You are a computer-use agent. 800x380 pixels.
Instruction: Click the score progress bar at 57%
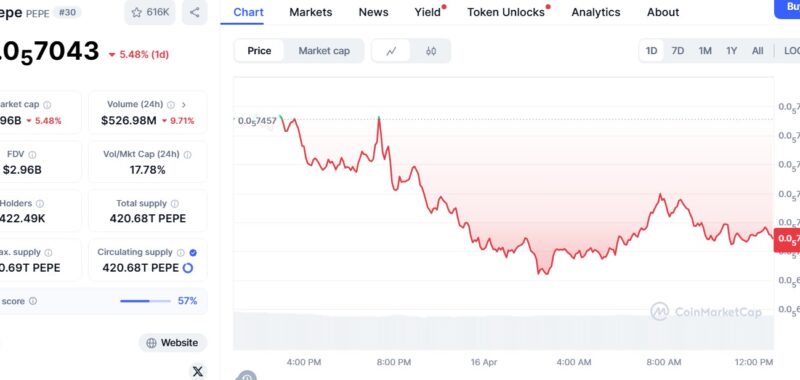tap(145, 301)
